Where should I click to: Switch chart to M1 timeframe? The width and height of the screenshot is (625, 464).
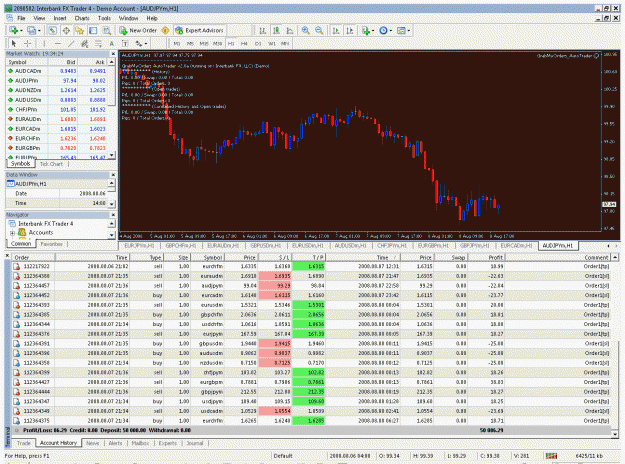(177, 43)
